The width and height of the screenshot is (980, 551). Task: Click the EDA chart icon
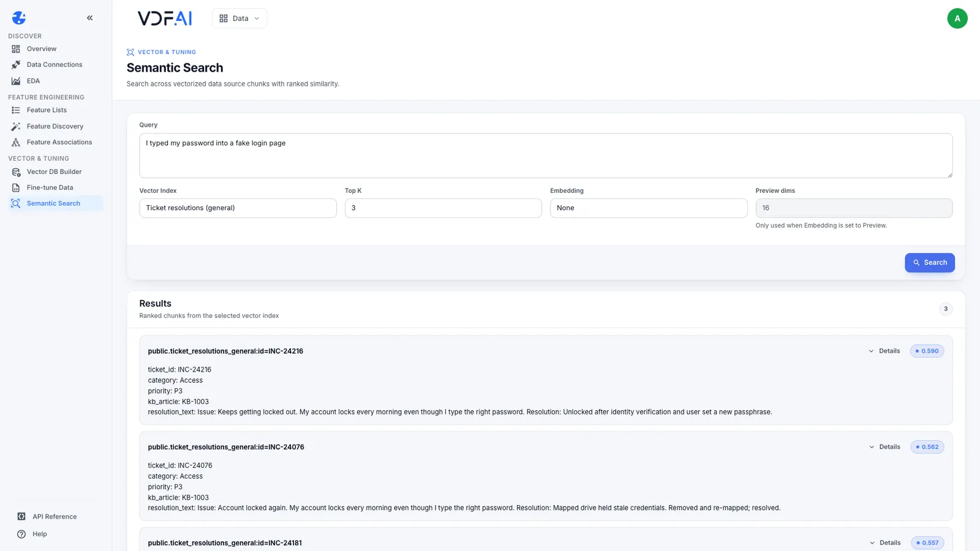[x=16, y=81]
